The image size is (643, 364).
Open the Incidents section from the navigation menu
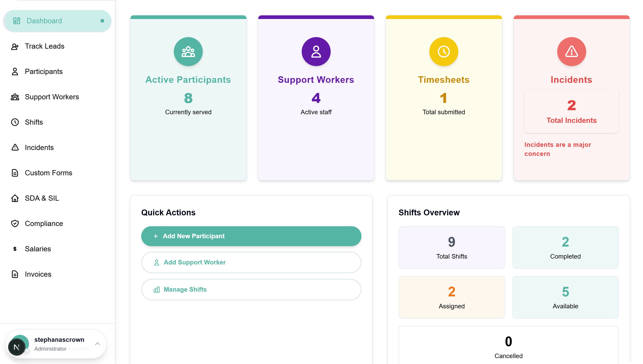coord(39,148)
